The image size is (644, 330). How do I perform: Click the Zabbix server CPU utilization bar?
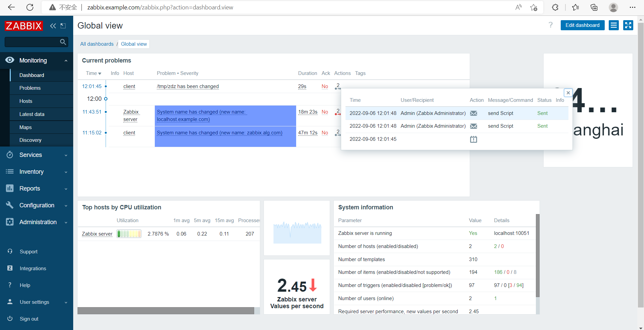click(x=129, y=234)
